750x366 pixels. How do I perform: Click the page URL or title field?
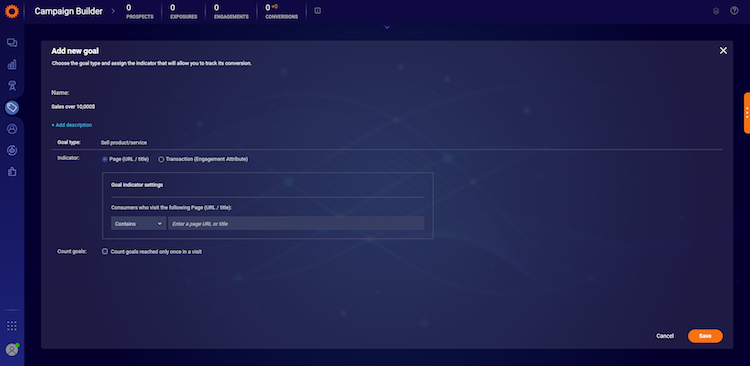296,223
